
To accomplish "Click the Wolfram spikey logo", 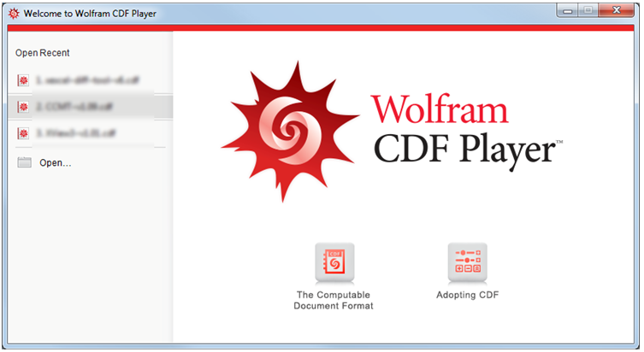I will click(290, 131).
